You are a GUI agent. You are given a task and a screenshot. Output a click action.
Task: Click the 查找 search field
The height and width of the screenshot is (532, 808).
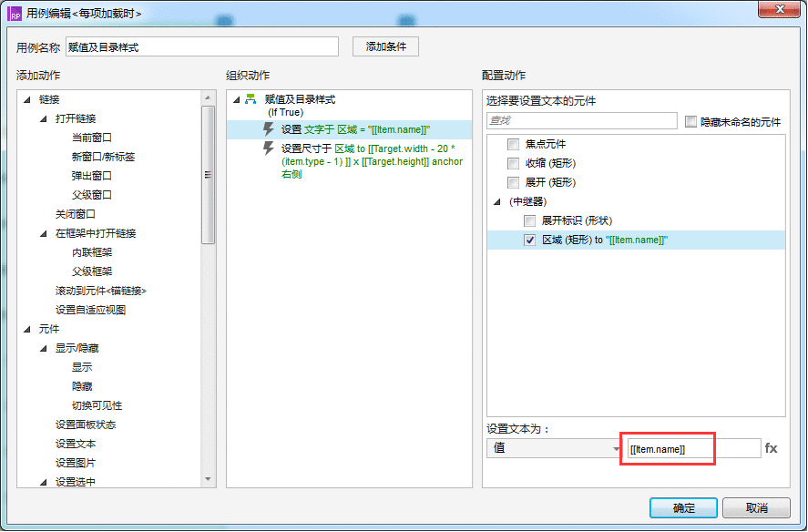pos(582,120)
